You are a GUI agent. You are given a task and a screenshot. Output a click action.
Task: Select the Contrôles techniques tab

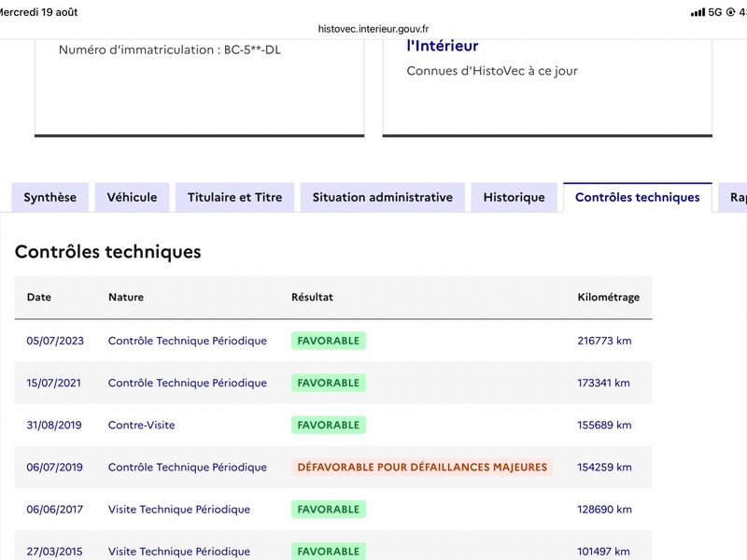pos(638,197)
